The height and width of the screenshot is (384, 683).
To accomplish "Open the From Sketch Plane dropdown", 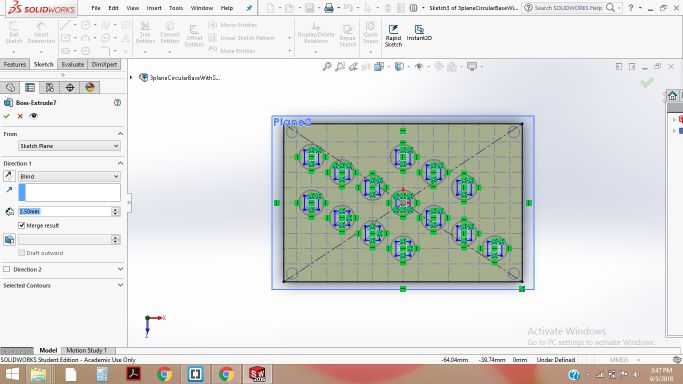I will click(69, 146).
